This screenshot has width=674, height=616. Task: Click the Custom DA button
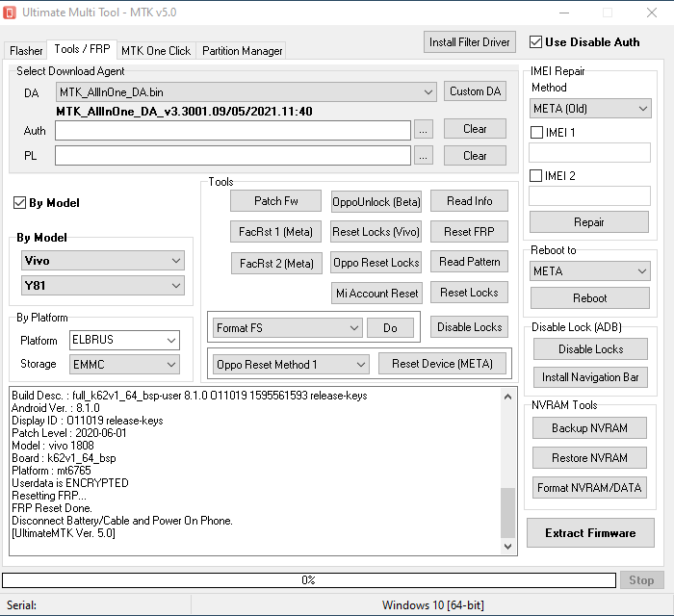point(475,91)
